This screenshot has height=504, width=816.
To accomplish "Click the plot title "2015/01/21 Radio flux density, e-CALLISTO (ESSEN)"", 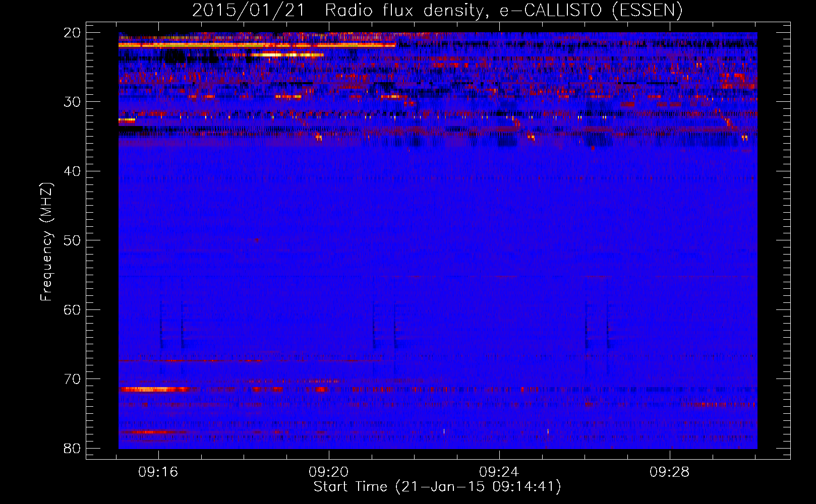I will (x=437, y=11).
